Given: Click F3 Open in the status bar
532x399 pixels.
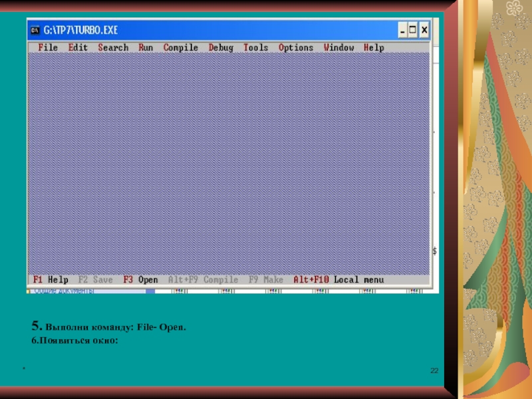Looking at the screenshot, I should (140, 280).
